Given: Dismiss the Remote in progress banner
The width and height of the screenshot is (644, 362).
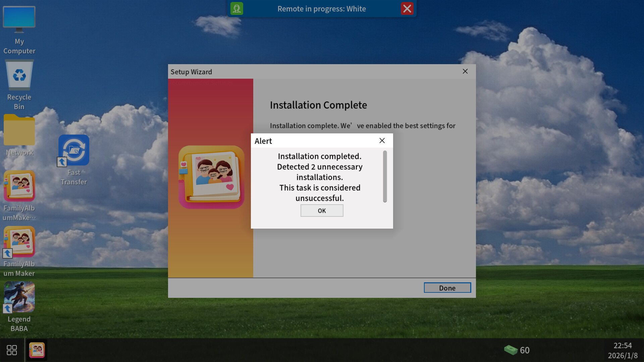Looking at the screenshot, I should (407, 9).
